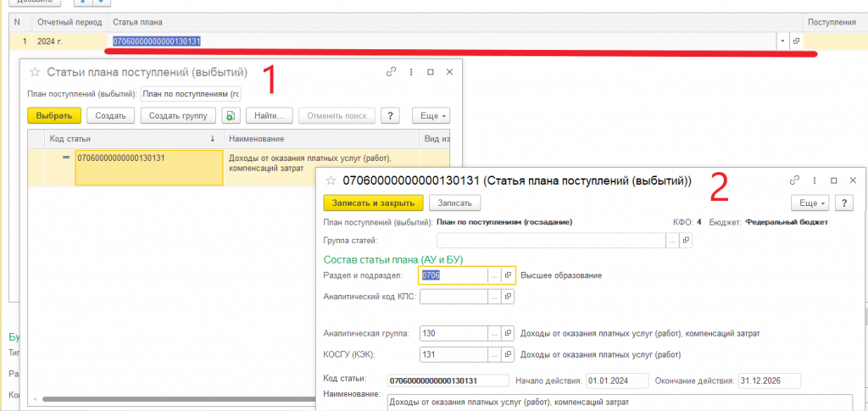Click Создать группу button
This screenshot has width=868, height=411.
[x=179, y=115]
